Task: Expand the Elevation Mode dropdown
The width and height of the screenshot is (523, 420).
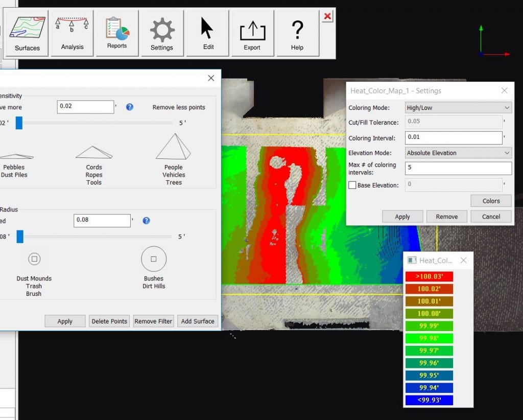Action: click(x=458, y=153)
